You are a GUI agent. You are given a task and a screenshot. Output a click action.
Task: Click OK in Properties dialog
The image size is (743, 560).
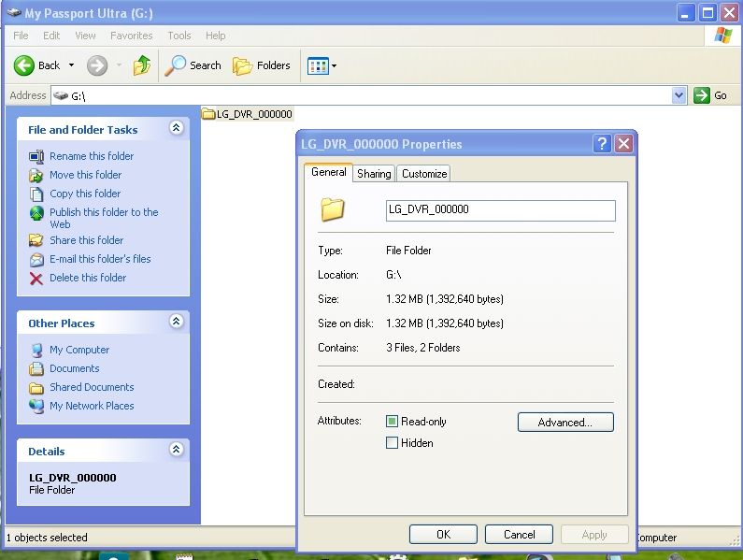tap(443, 535)
